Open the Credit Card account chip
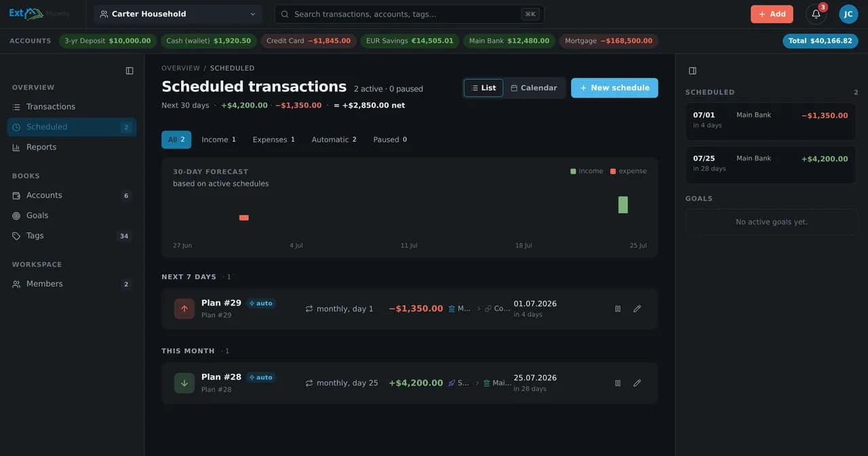Image resolution: width=868 pixels, height=456 pixels. click(x=309, y=41)
